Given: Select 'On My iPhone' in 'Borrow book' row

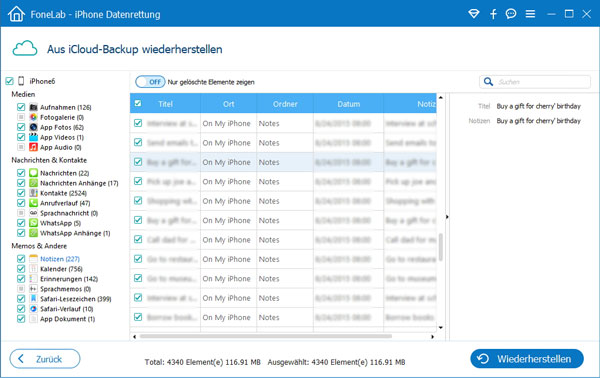Looking at the screenshot, I should click(x=227, y=317).
